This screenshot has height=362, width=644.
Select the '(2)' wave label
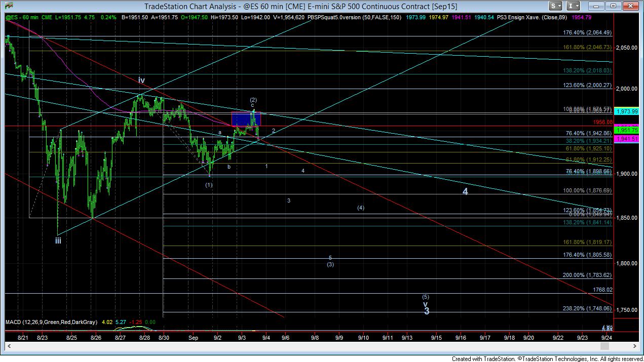coord(253,100)
